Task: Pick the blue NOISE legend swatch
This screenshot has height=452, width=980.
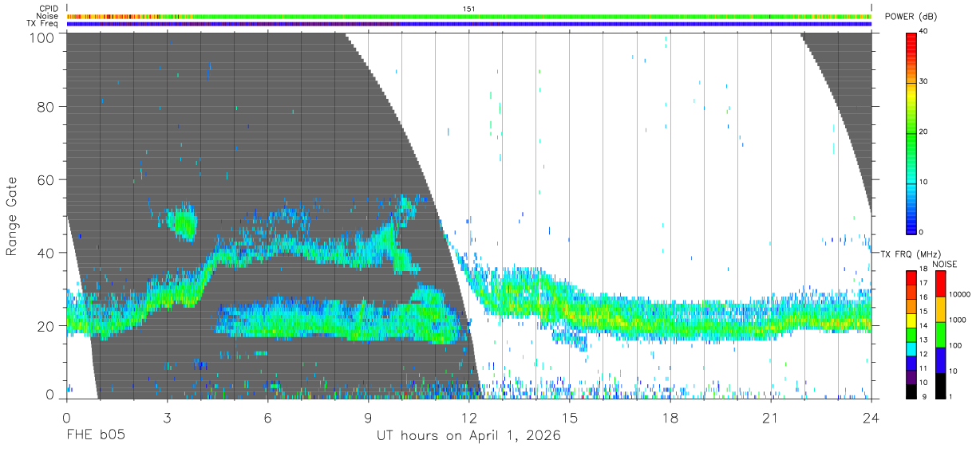Action: [x=941, y=360]
